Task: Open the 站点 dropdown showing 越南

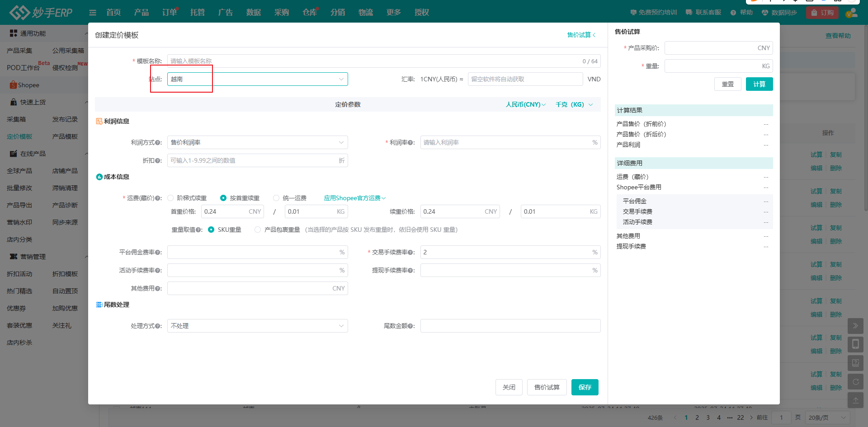Action: tap(257, 79)
